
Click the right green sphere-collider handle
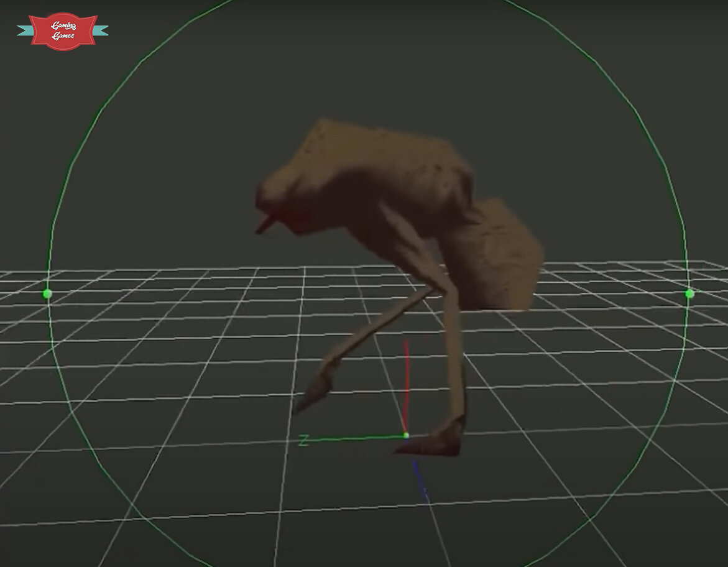click(689, 293)
